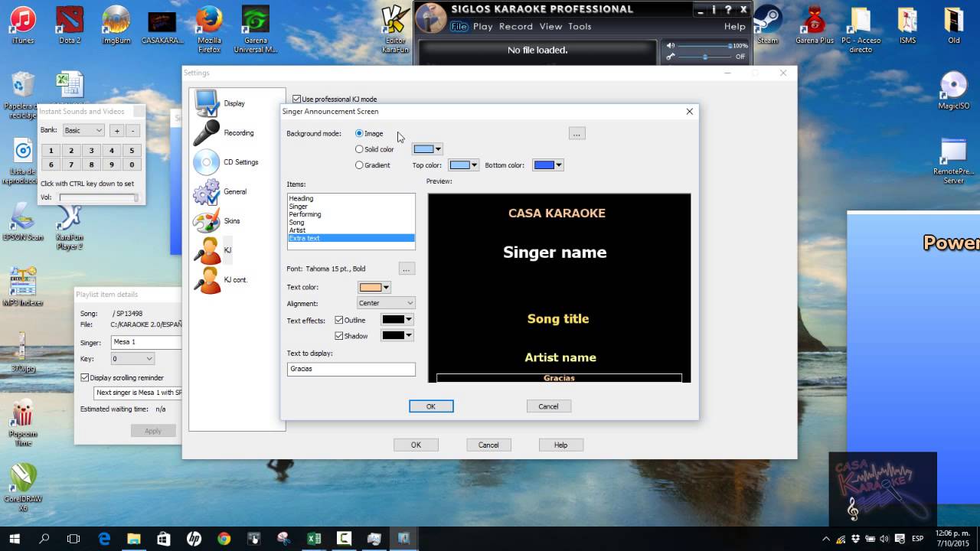Open the Tools menu
The height and width of the screenshot is (551, 980).
(580, 26)
